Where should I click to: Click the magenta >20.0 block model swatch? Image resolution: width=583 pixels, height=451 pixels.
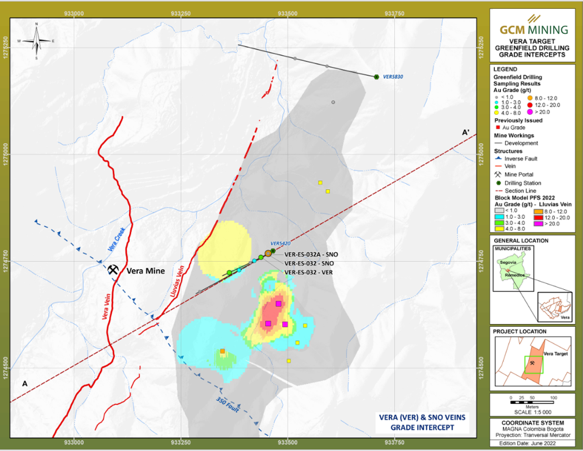pos(539,223)
